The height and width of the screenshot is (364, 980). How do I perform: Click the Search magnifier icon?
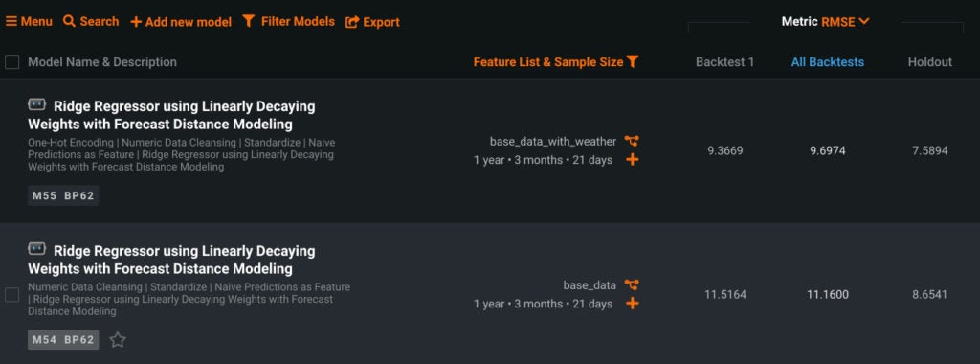click(x=69, y=21)
